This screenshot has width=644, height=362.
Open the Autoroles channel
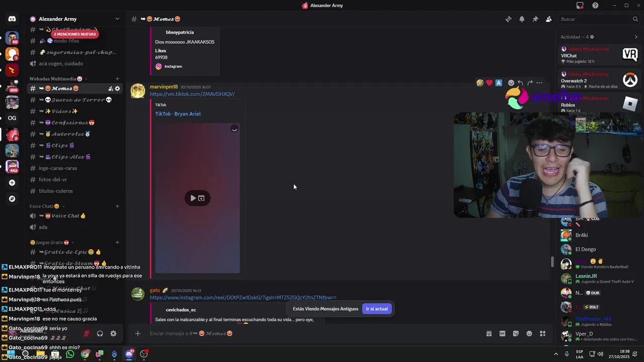(75, 134)
